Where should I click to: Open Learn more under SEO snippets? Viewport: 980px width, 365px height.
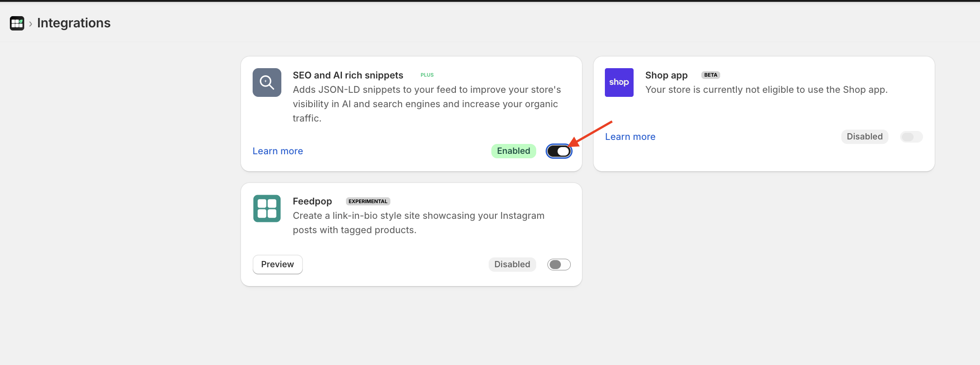click(x=277, y=151)
